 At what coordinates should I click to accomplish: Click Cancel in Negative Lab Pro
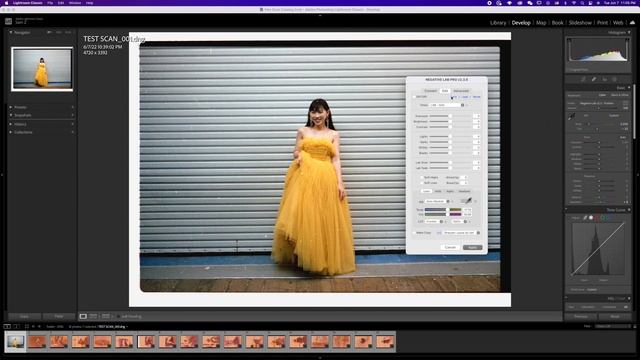pyautogui.click(x=450, y=247)
